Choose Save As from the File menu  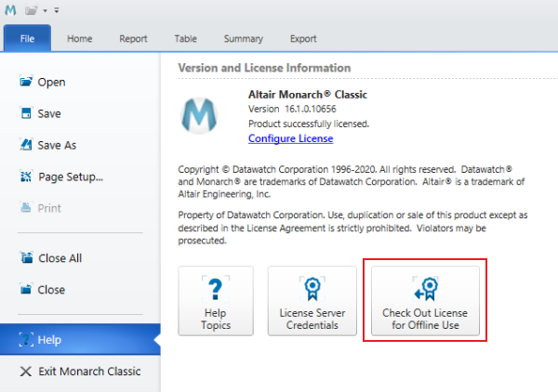coord(80,145)
